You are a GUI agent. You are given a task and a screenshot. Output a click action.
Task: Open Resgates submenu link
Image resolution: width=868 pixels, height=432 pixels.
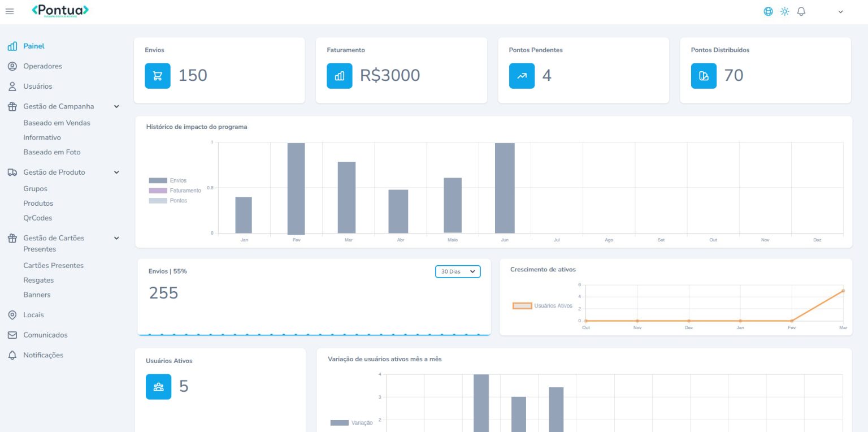[x=38, y=280]
